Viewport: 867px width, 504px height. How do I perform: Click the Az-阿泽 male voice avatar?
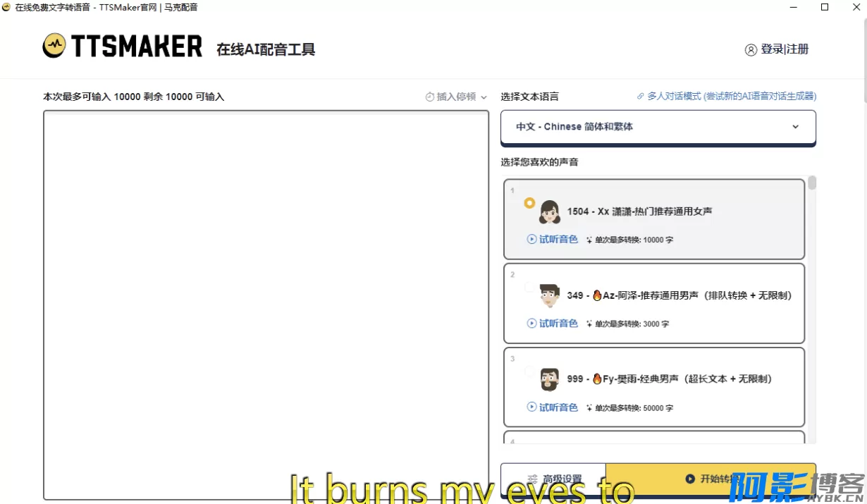[x=550, y=295]
